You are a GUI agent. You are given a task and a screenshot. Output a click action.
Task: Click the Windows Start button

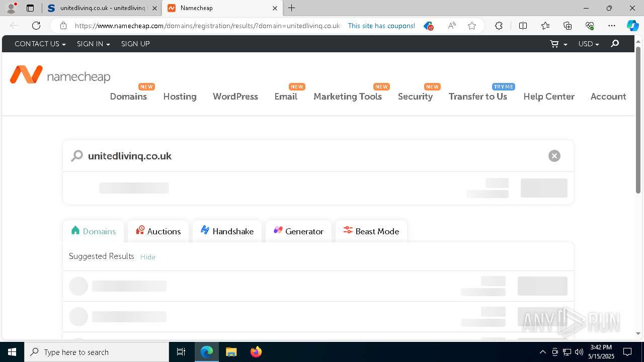[x=12, y=352]
